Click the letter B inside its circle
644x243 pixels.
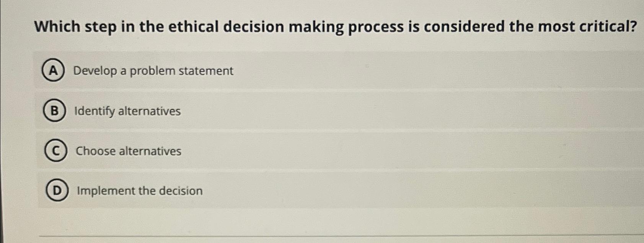[54, 111]
